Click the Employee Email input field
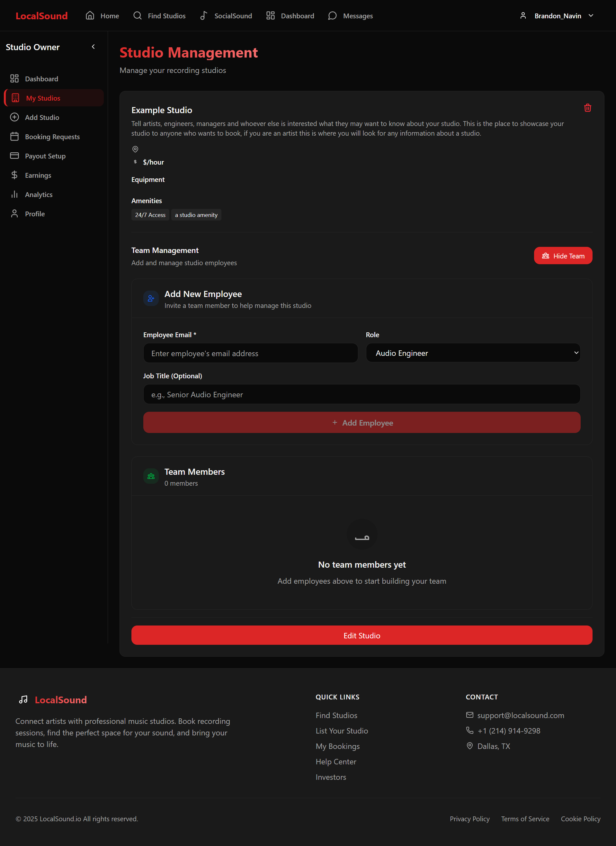Image resolution: width=616 pixels, height=846 pixels. click(251, 353)
